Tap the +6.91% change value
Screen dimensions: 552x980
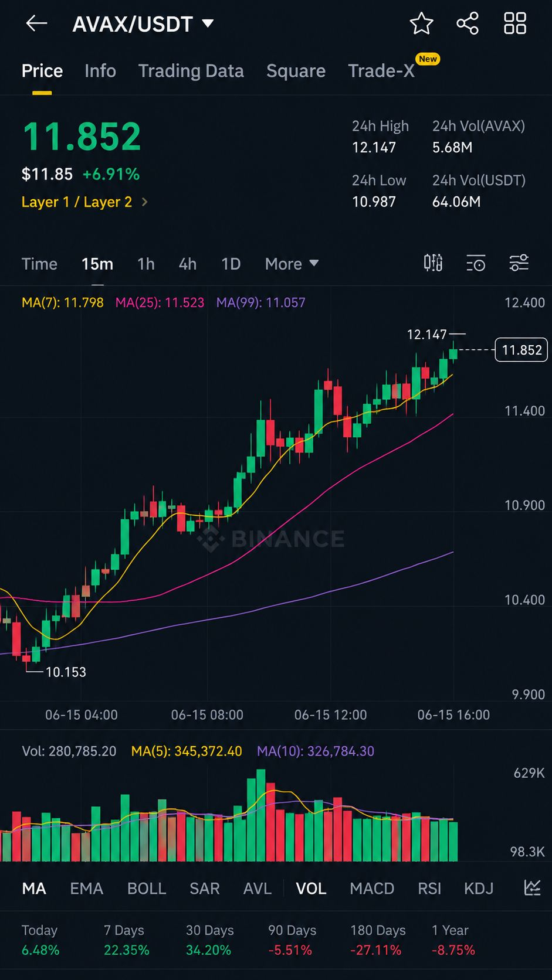(x=111, y=174)
